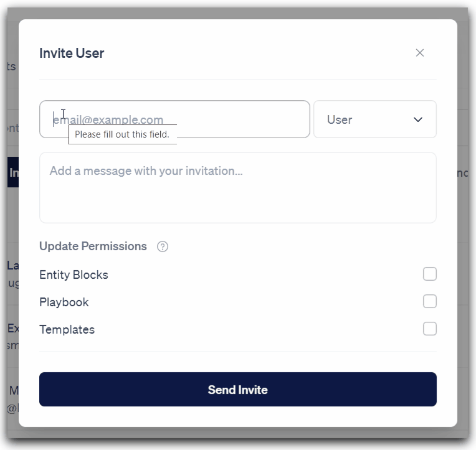Select the "User" text in role box
Screen dimensions: 476x450
(x=340, y=120)
